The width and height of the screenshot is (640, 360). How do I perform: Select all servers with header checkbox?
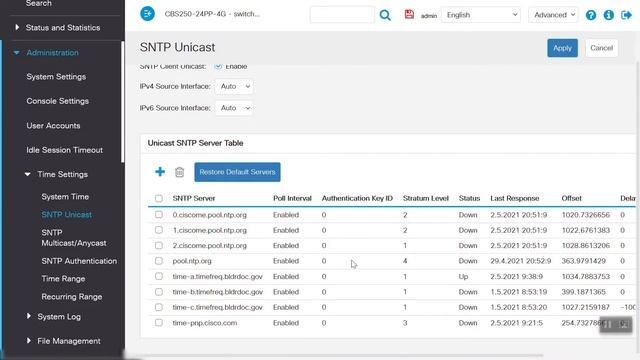(159, 198)
